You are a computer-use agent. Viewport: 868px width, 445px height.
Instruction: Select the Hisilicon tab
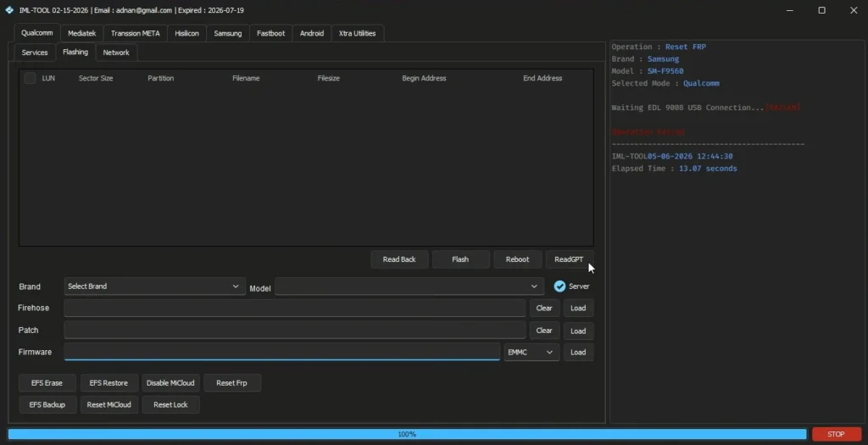[186, 33]
